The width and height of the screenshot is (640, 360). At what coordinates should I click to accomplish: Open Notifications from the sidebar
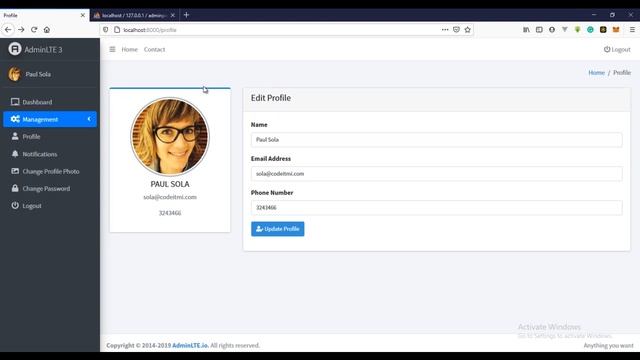tap(50, 154)
